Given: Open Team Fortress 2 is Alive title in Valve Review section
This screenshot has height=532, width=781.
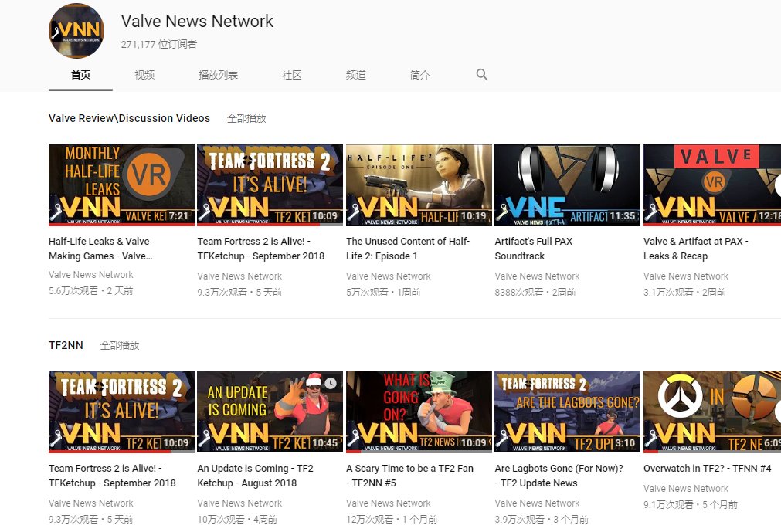Looking at the screenshot, I should point(261,249).
